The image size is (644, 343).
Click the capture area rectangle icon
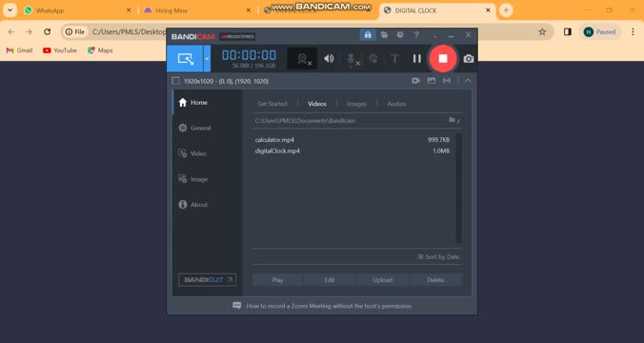[175, 81]
